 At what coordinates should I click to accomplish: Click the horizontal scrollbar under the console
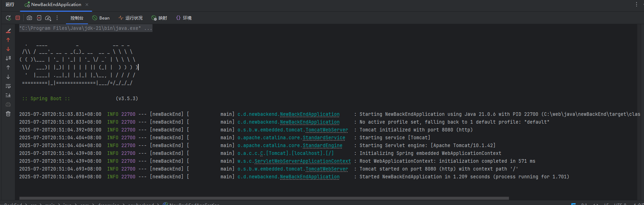tap(264, 198)
